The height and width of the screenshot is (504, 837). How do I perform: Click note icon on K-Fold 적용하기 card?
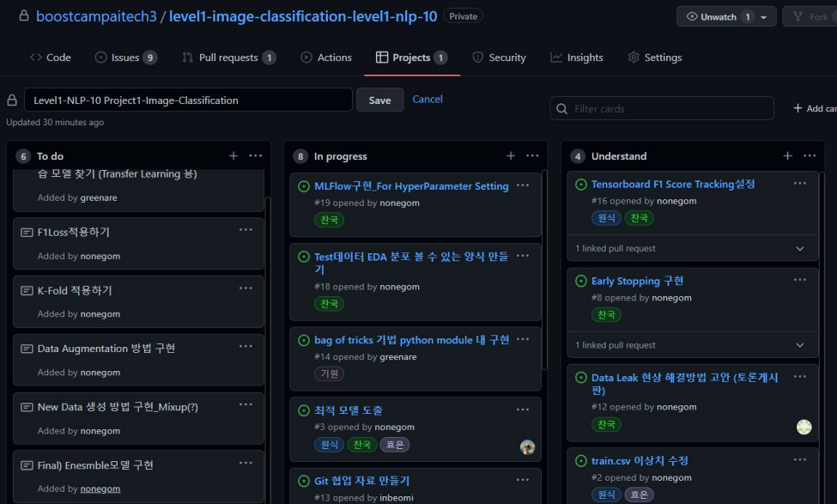click(26, 290)
